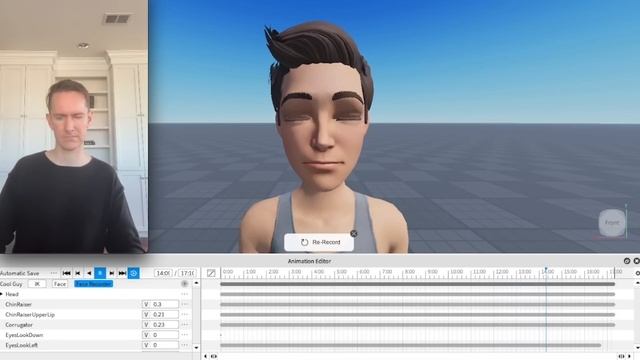Select the Corrugator track name
This screenshot has width=640, height=360.
coord(19,324)
